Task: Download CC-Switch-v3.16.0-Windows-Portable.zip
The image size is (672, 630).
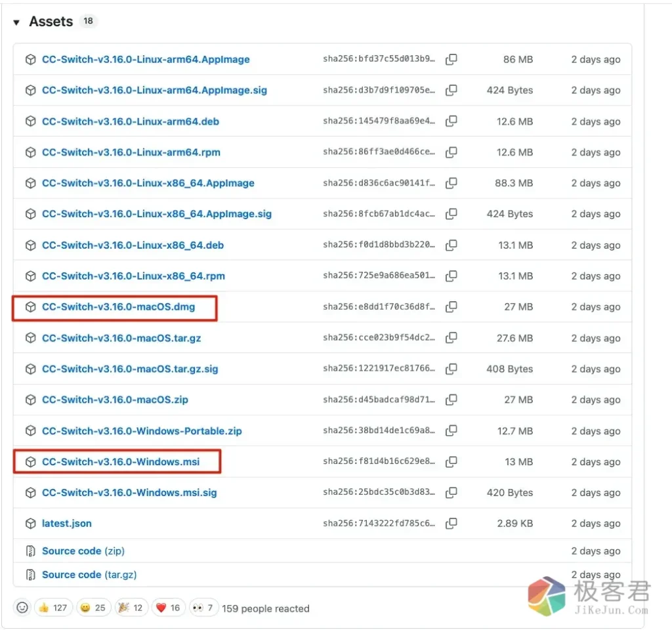Action: [142, 430]
